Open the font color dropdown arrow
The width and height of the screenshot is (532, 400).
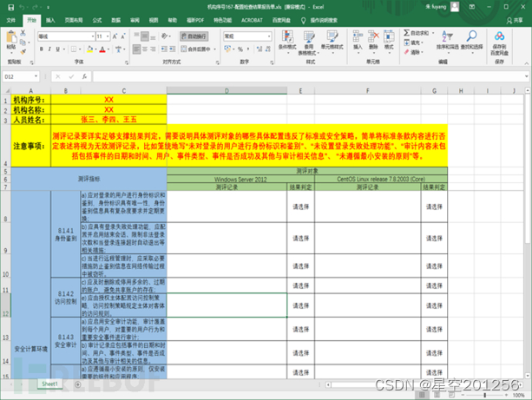pyautogui.click(x=108, y=49)
